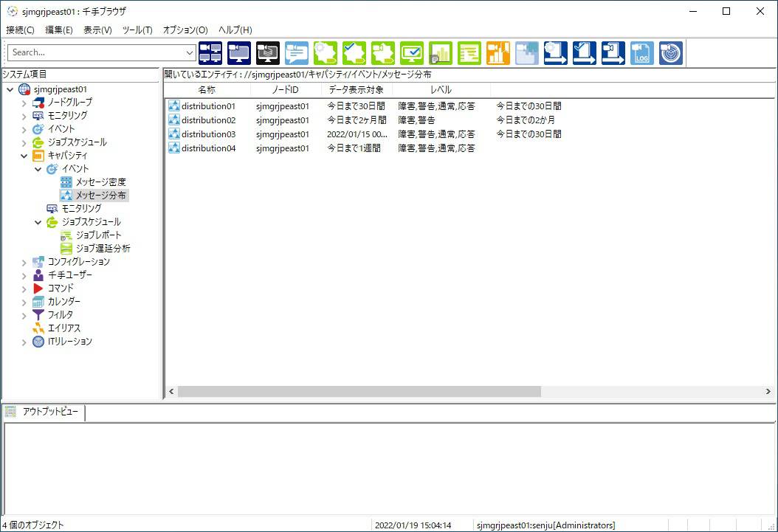778x532 pixels.
Task: Click the right arrow of the horizontal scrollbar
Action: [768, 392]
